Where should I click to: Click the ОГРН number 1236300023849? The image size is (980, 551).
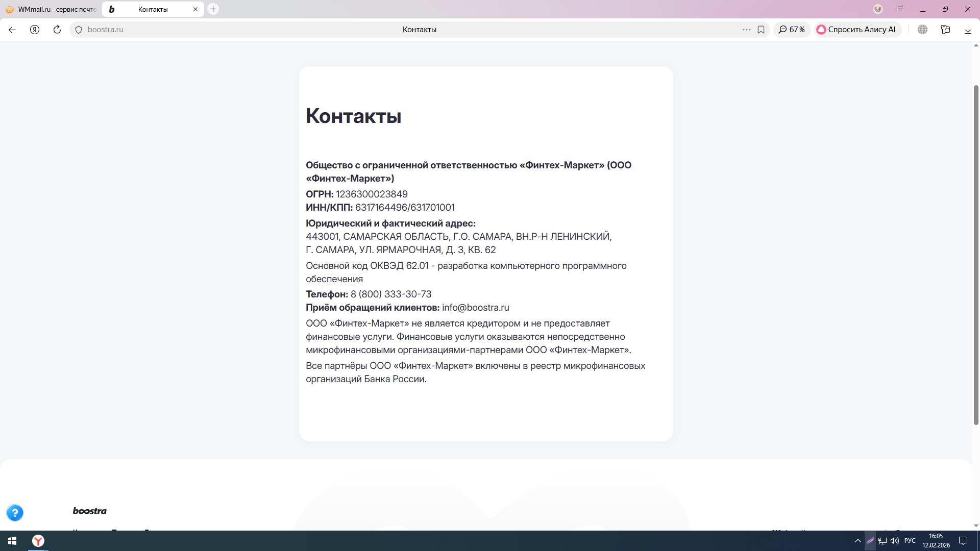point(372,194)
